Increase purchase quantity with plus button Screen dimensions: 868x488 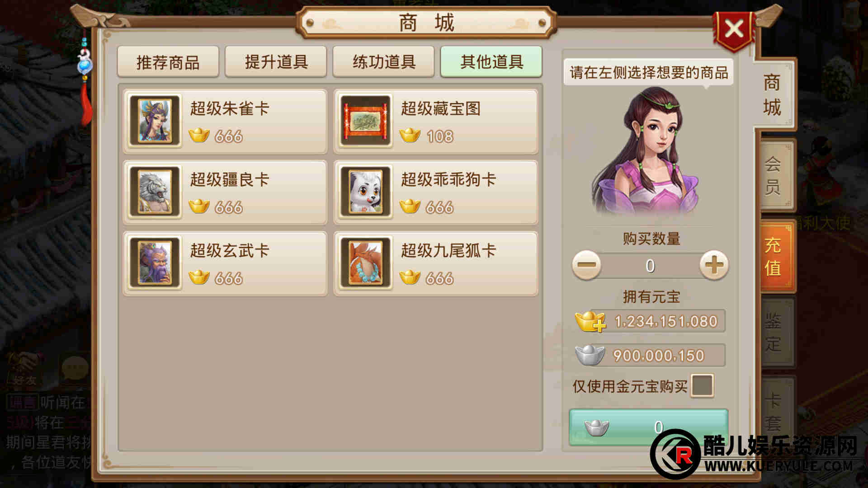click(x=714, y=265)
